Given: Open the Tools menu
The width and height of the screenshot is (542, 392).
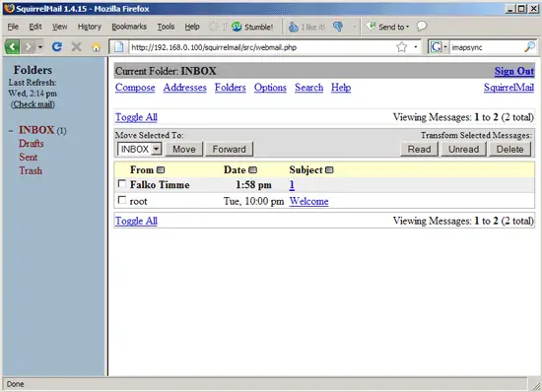Looking at the screenshot, I should click(166, 27).
